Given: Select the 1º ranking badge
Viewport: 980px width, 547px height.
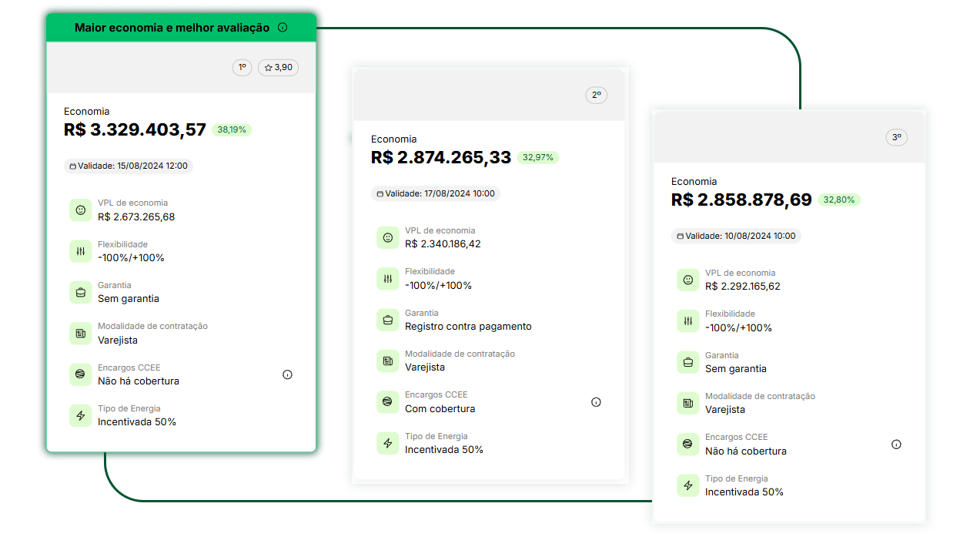Looking at the screenshot, I should coord(242,68).
